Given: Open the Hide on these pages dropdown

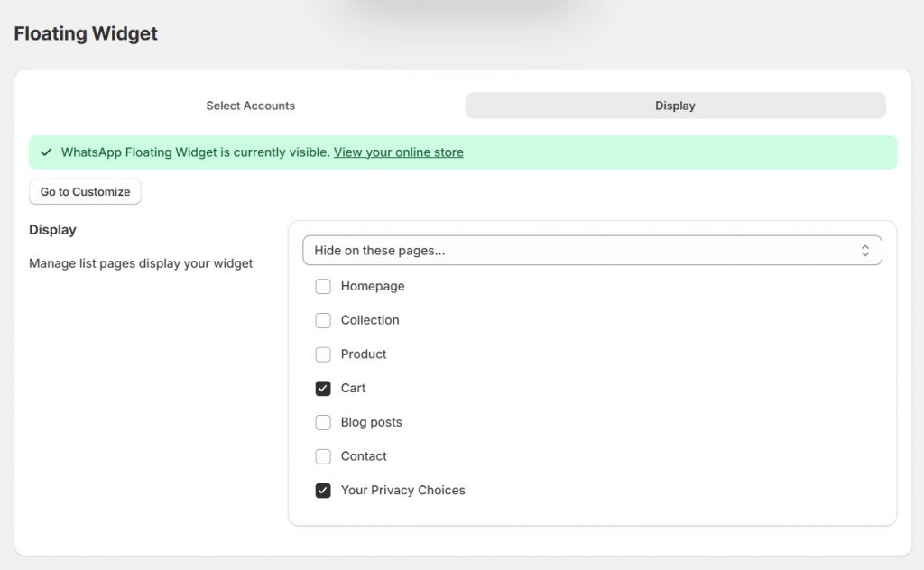Looking at the screenshot, I should tap(592, 250).
